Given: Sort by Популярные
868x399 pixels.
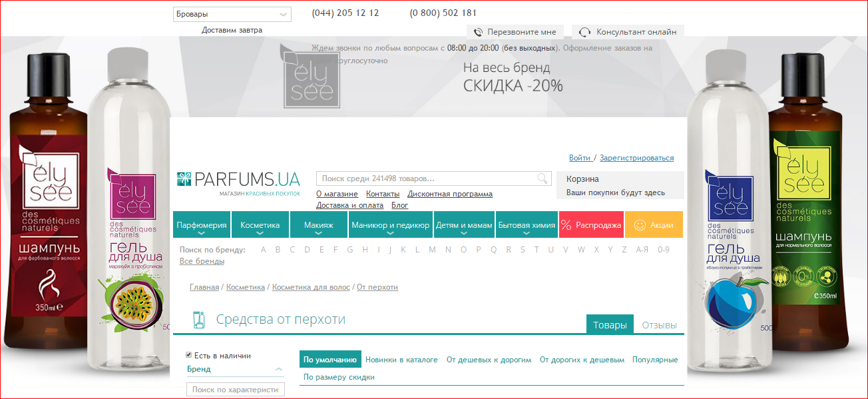Looking at the screenshot, I should [655, 360].
